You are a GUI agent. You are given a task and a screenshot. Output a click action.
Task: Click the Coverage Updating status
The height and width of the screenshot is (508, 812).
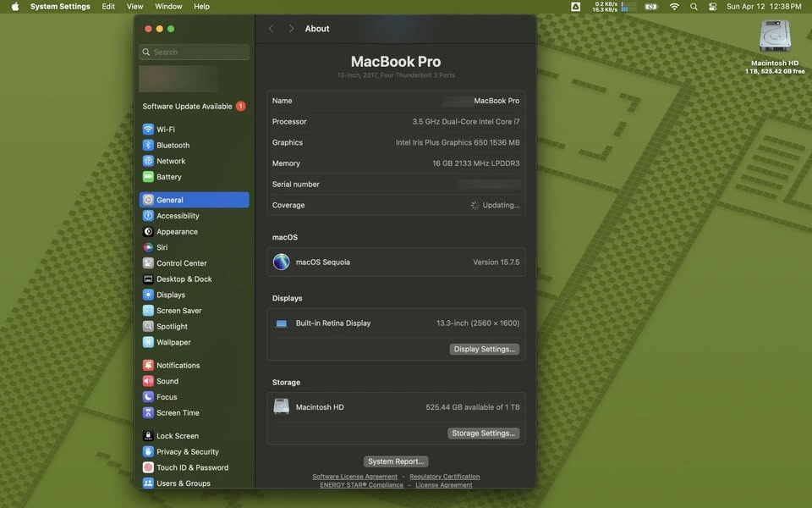point(495,205)
